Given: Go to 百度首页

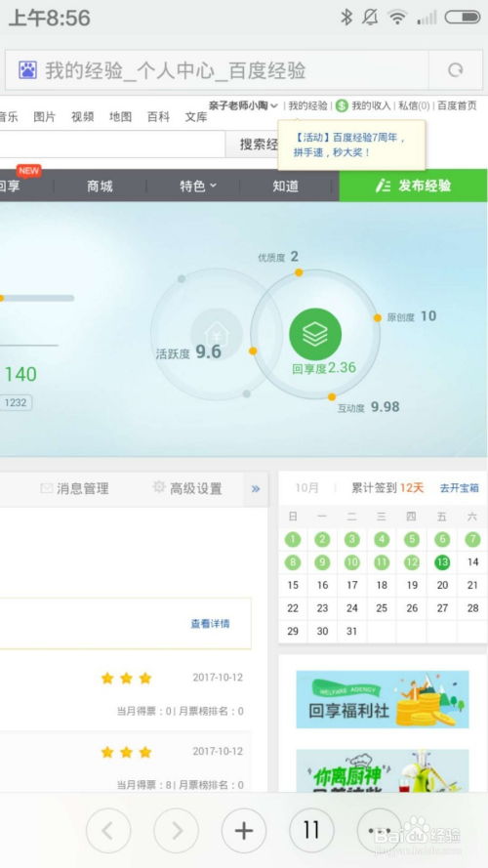Looking at the screenshot, I should [x=457, y=105].
